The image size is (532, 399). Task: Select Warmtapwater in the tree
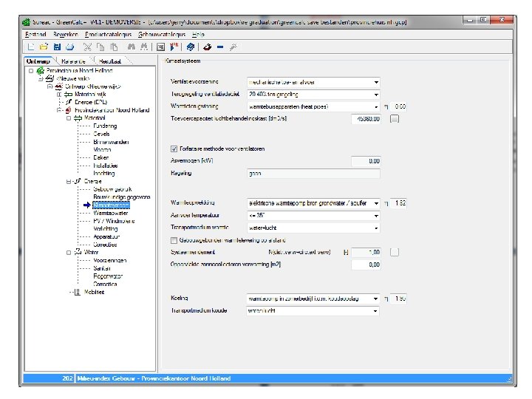(x=111, y=213)
